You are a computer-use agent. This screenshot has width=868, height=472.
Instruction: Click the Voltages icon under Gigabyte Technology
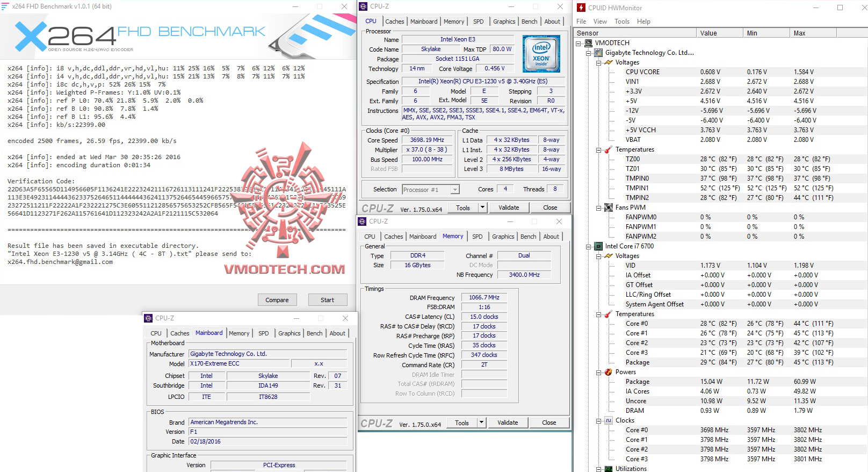click(x=609, y=62)
